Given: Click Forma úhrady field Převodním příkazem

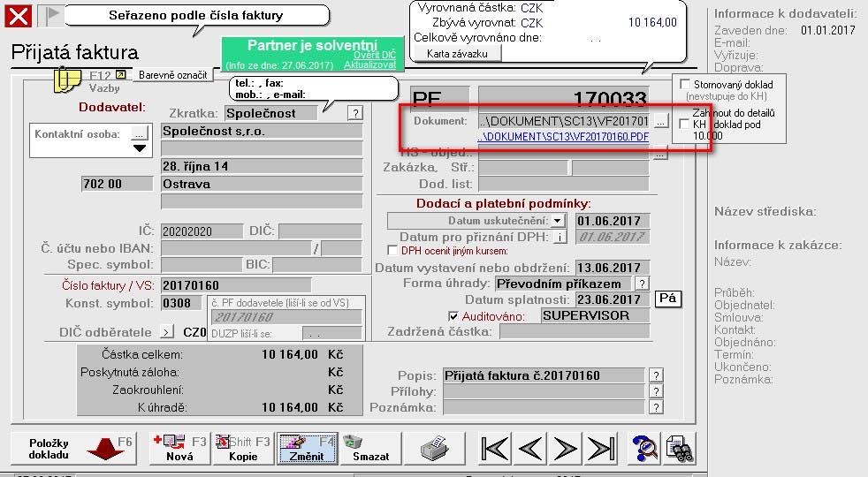Looking at the screenshot, I should click(x=564, y=284).
